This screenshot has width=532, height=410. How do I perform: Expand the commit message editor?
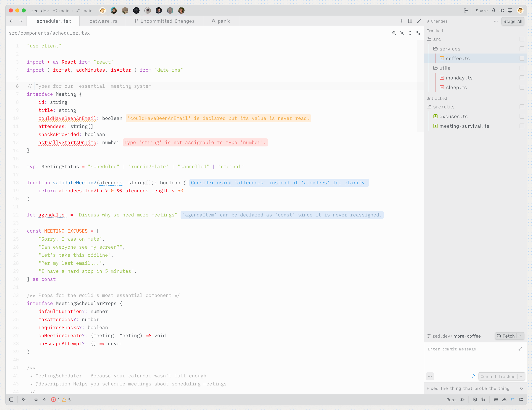520,349
